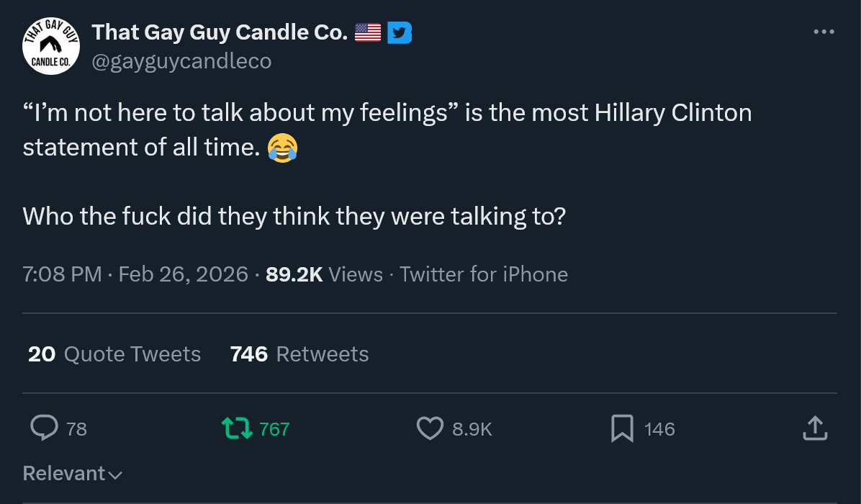Click the US flag emoji beside name
This screenshot has width=861, height=504.
[x=368, y=32]
